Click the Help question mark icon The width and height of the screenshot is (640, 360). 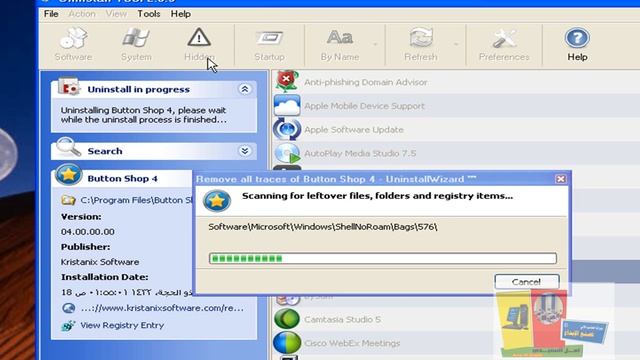(x=577, y=38)
